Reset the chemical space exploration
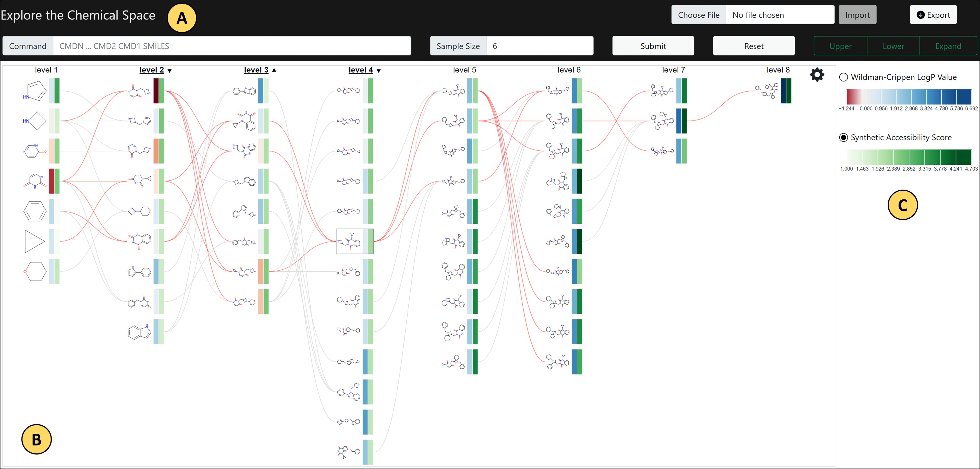Image resolution: width=980 pixels, height=469 pixels. coord(754,46)
